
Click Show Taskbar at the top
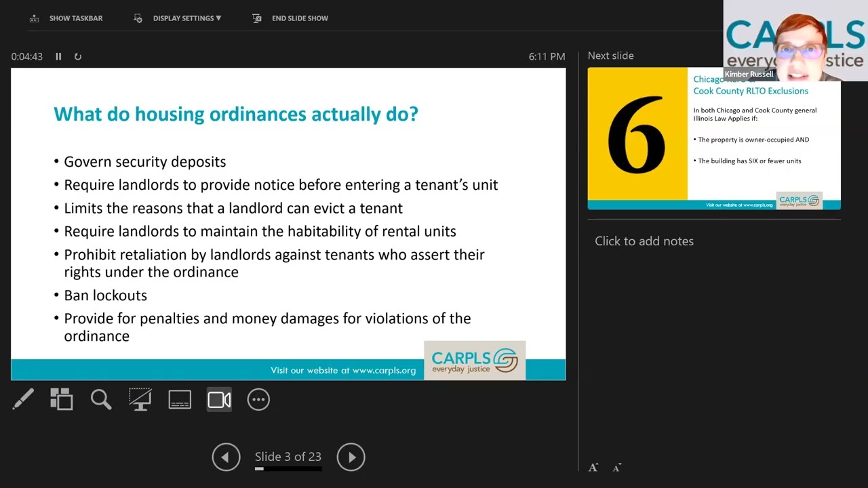[x=66, y=18]
